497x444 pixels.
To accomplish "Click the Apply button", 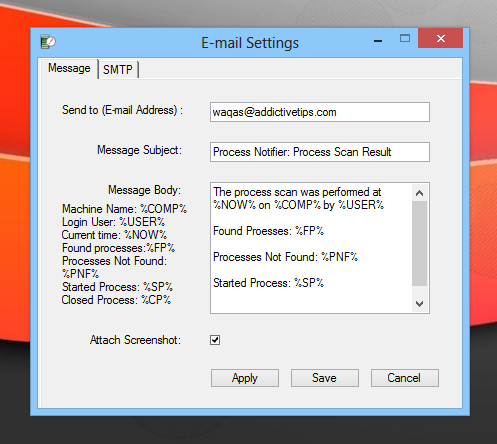I will click(x=245, y=378).
